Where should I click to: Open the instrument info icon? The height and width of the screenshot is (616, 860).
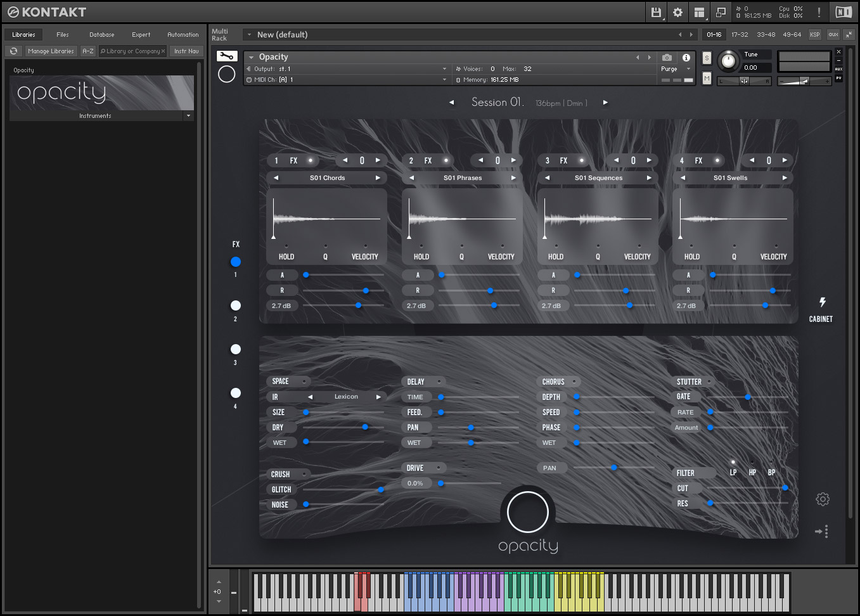[686, 57]
